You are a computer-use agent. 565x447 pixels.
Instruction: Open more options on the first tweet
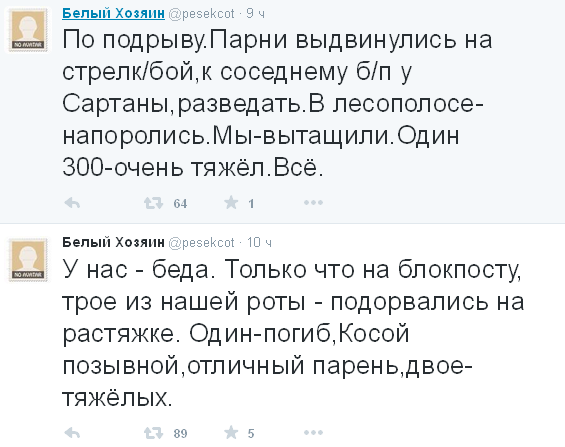313,203
